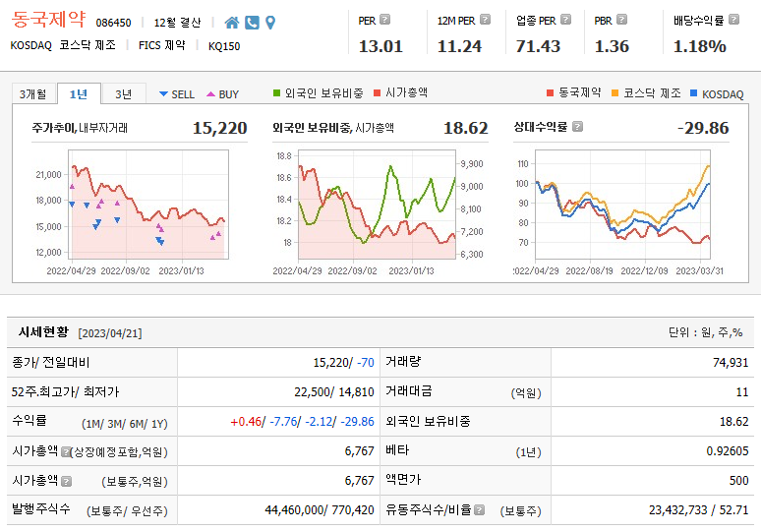This screenshot has height=532, width=761.
Task: Click the 업종 PER value 71.43
Action: tap(538, 46)
